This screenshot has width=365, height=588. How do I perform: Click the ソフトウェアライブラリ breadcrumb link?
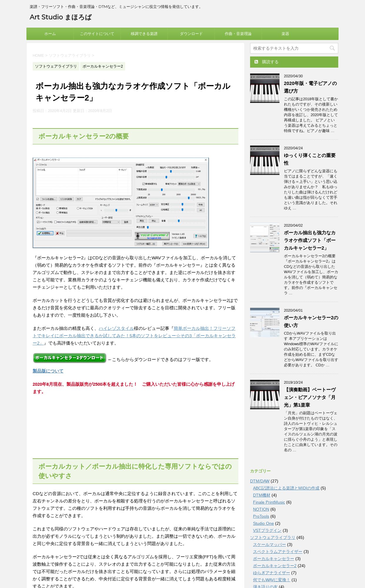tap(70, 55)
